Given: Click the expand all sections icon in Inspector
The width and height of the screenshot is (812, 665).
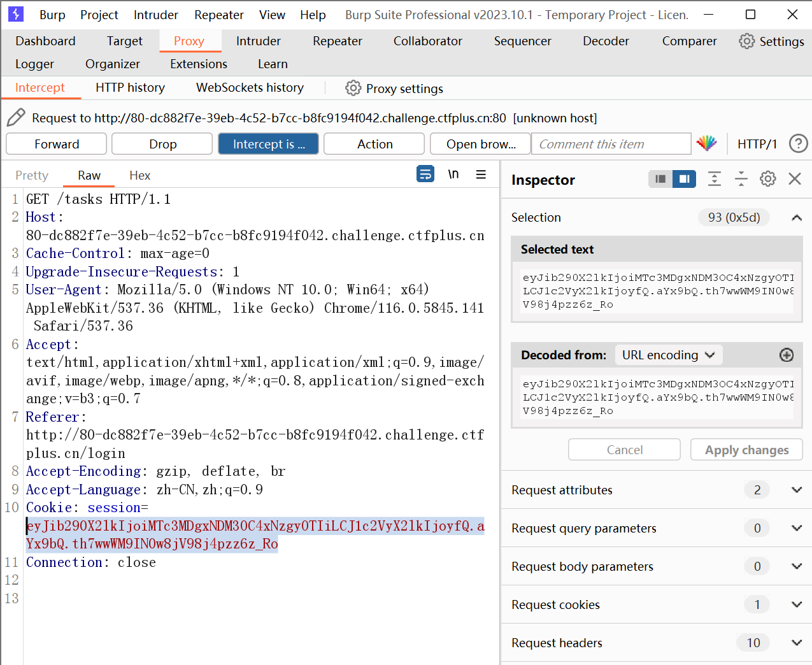Looking at the screenshot, I should click(715, 179).
